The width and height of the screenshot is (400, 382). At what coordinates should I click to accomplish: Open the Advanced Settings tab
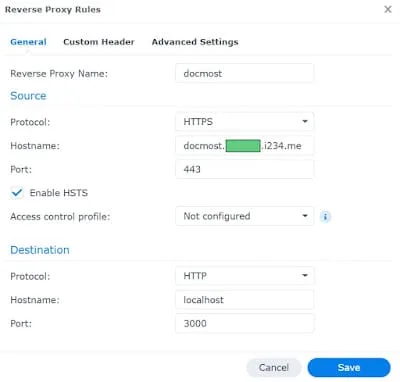(195, 42)
